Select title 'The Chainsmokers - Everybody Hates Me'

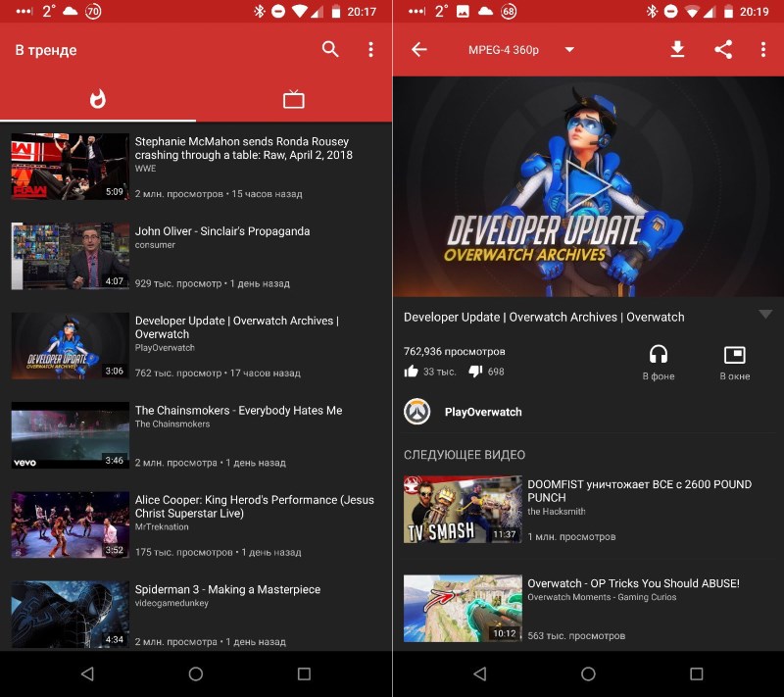238,411
